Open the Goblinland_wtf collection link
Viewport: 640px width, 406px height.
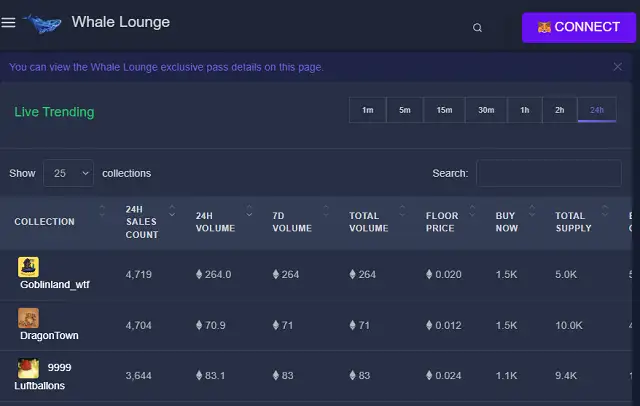click(x=55, y=284)
